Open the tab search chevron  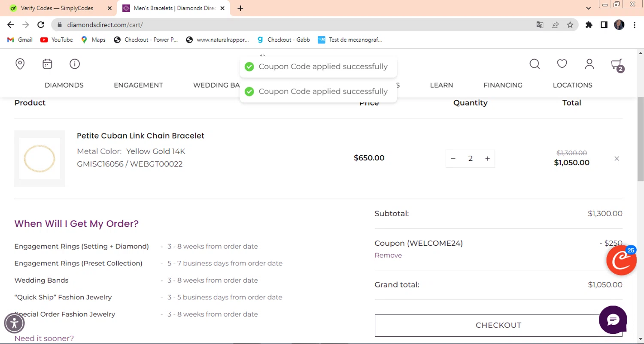pyautogui.click(x=589, y=8)
